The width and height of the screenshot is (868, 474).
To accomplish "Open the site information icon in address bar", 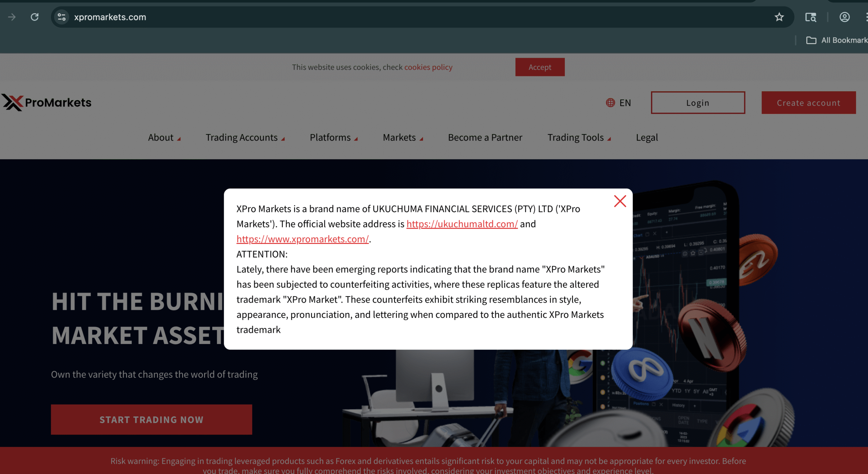I will coord(62,17).
